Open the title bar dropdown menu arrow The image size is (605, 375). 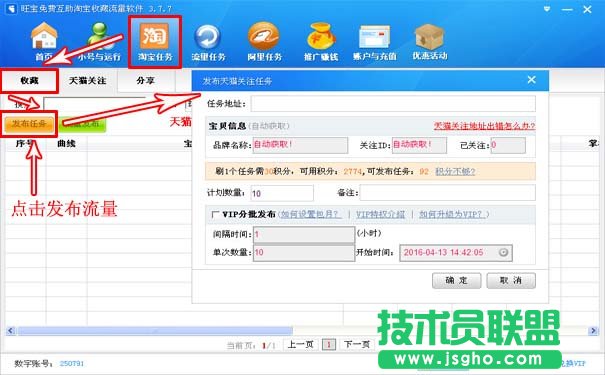coord(547,9)
